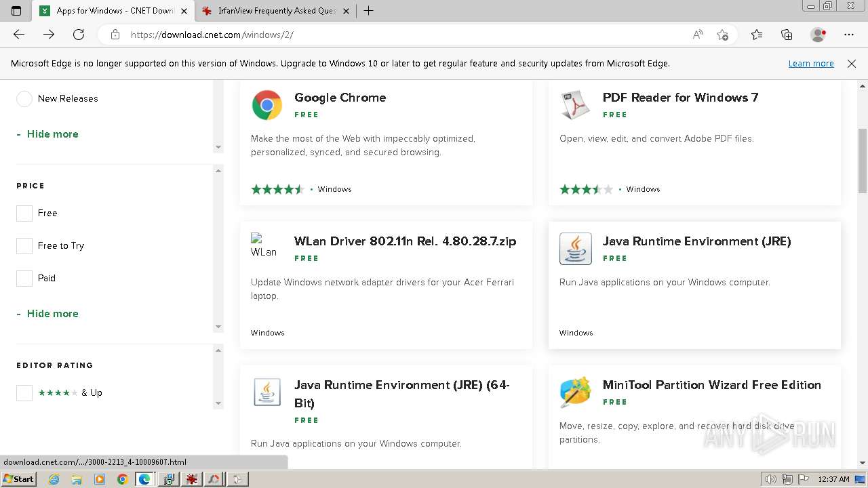Viewport: 868px width, 488px height.
Task: Open Google Chrome from the taskbar
Action: (122, 479)
